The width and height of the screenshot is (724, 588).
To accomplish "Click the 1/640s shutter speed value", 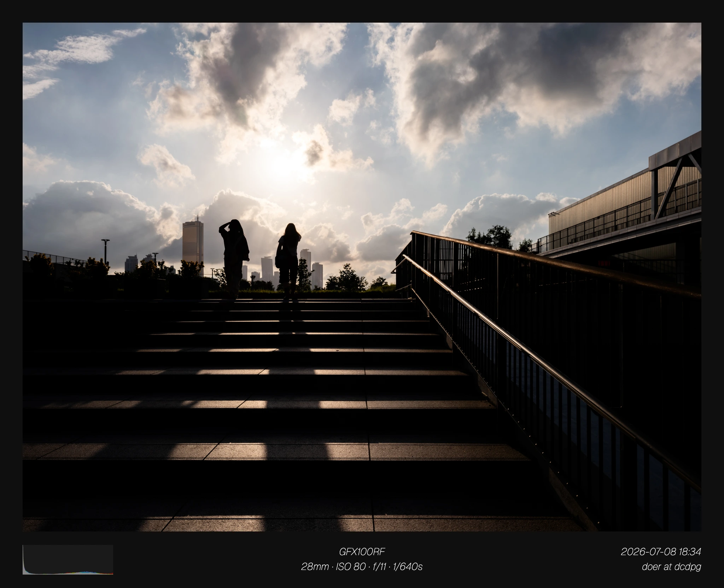I will [x=408, y=566].
